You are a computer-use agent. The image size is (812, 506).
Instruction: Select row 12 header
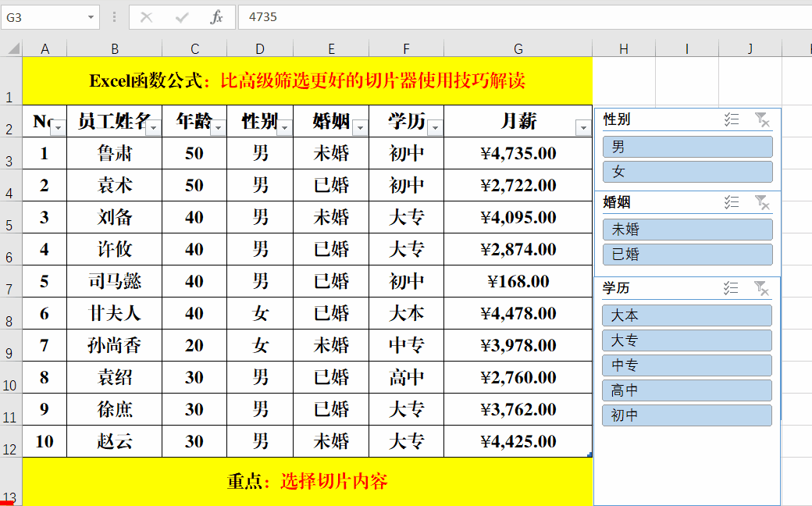(11, 441)
